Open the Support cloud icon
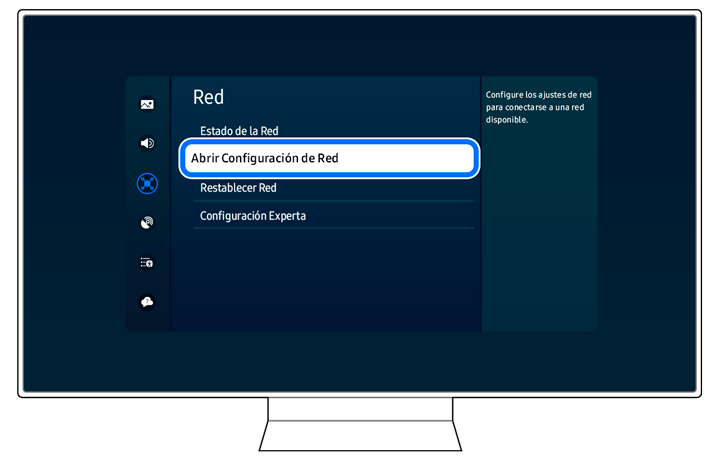 pyautogui.click(x=147, y=302)
